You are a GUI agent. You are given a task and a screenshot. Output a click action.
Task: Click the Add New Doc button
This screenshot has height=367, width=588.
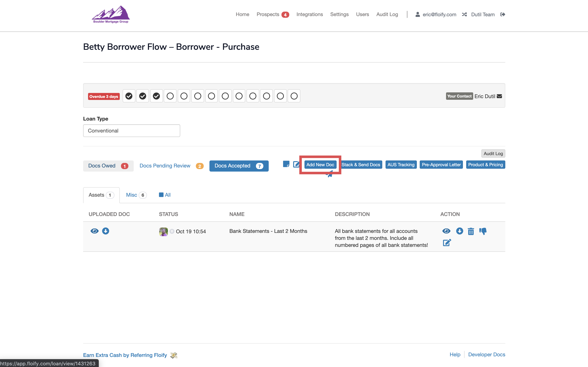pyautogui.click(x=320, y=165)
